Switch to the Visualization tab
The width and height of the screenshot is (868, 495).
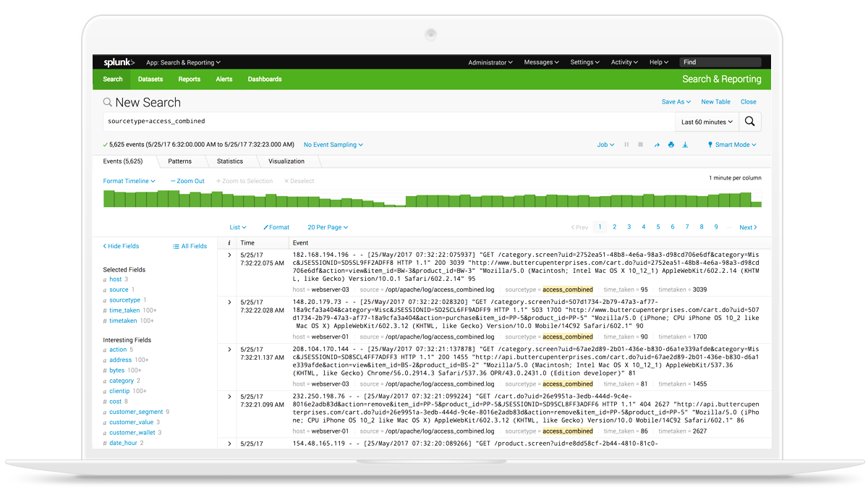coord(286,161)
